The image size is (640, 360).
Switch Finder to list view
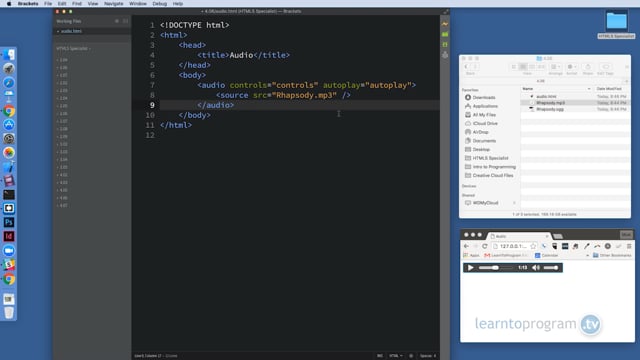[x=523, y=67]
